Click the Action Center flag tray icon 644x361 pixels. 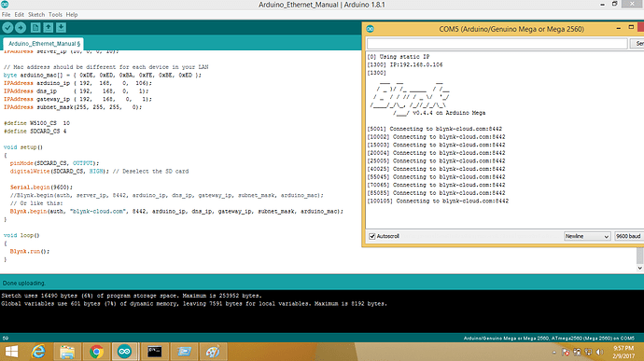point(566,352)
